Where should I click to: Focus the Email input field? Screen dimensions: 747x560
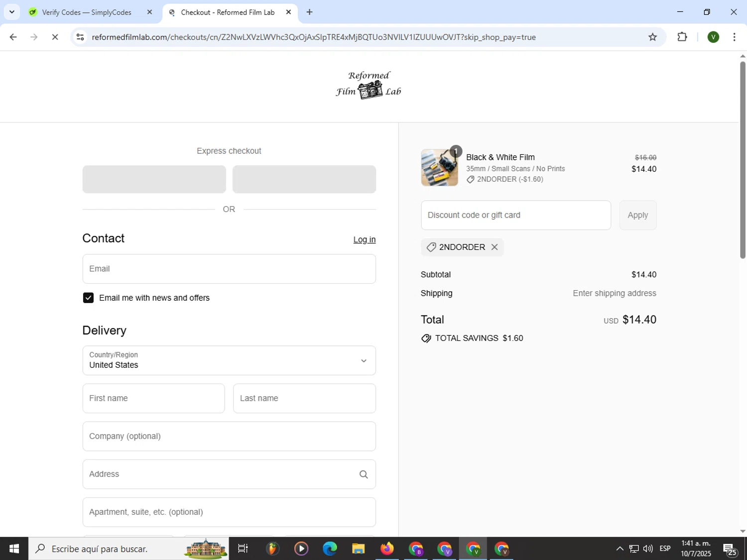(229, 269)
